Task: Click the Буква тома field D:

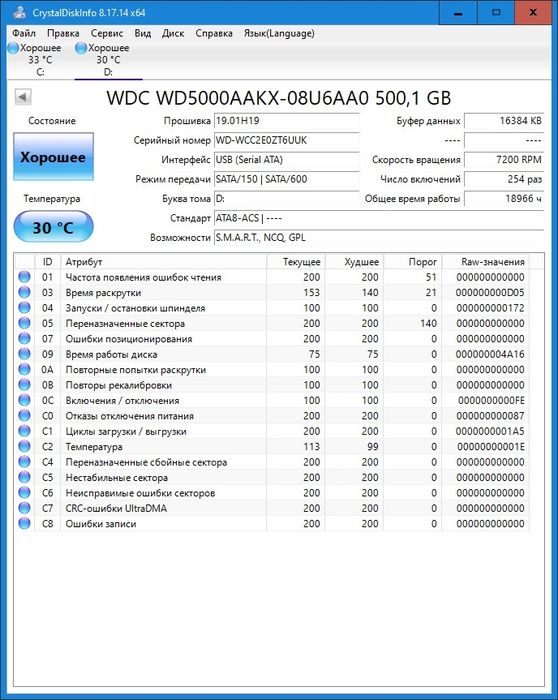Action: [287, 199]
